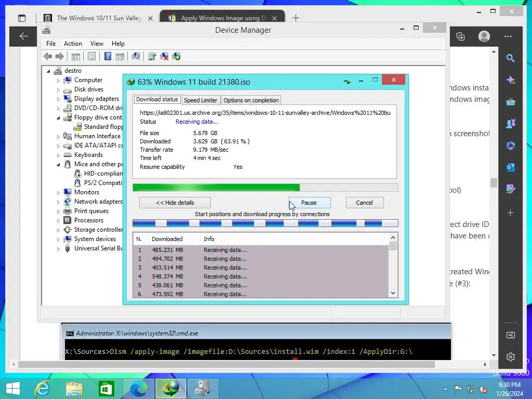532x399 pixels.
Task: Open Edge sidebar settings gear icon
Action: click(510, 356)
